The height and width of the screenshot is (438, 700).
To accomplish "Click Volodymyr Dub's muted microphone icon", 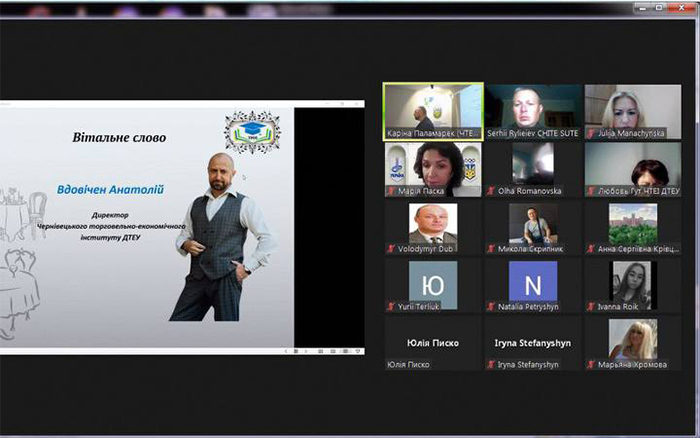I will click(391, 250).
